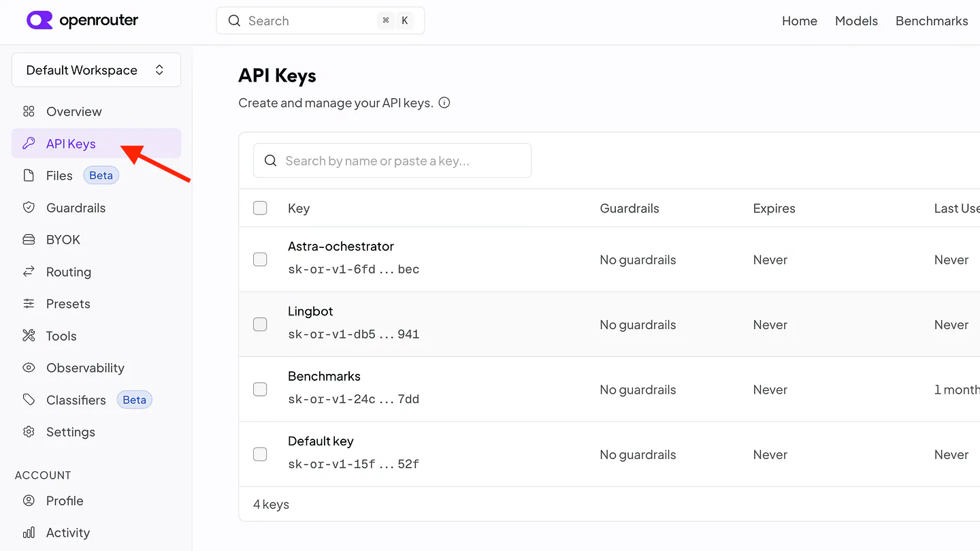Viewport: 980px width, 551px height.
Task: Open Models in top navigation
Action: tap(856, 21)
